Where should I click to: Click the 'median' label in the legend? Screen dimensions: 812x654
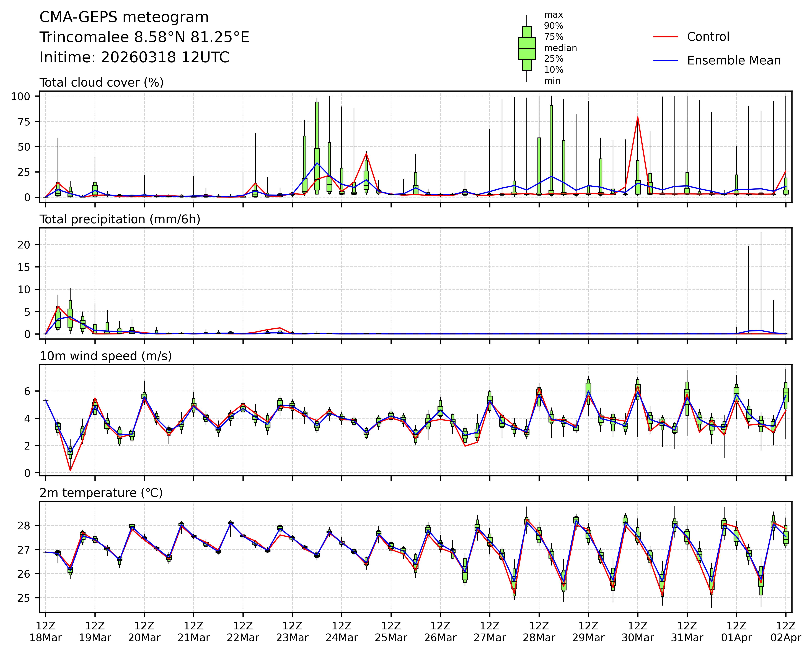click(x=560, y=48)
